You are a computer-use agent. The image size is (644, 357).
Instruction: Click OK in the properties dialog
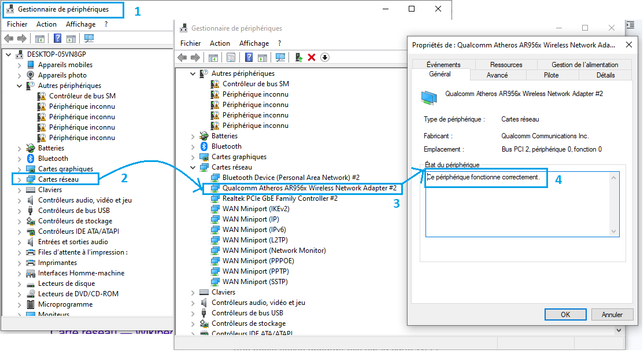click(565, 315)
